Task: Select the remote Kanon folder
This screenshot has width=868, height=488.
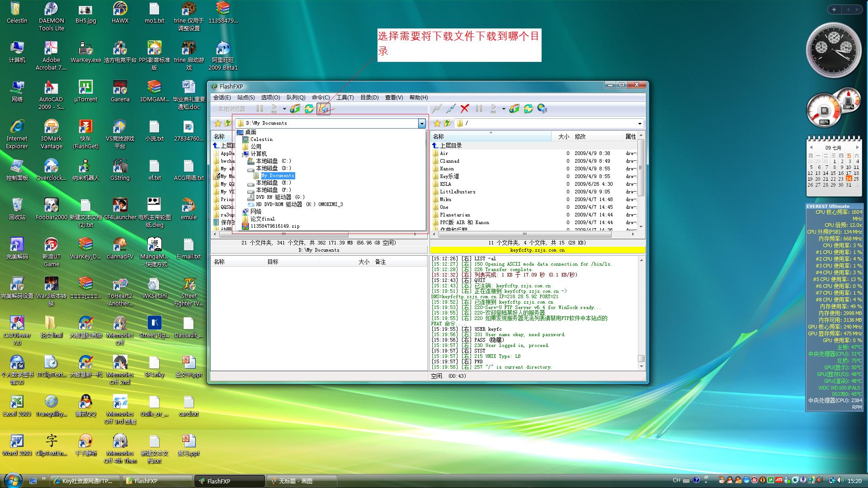Action: tap(447, 169)
